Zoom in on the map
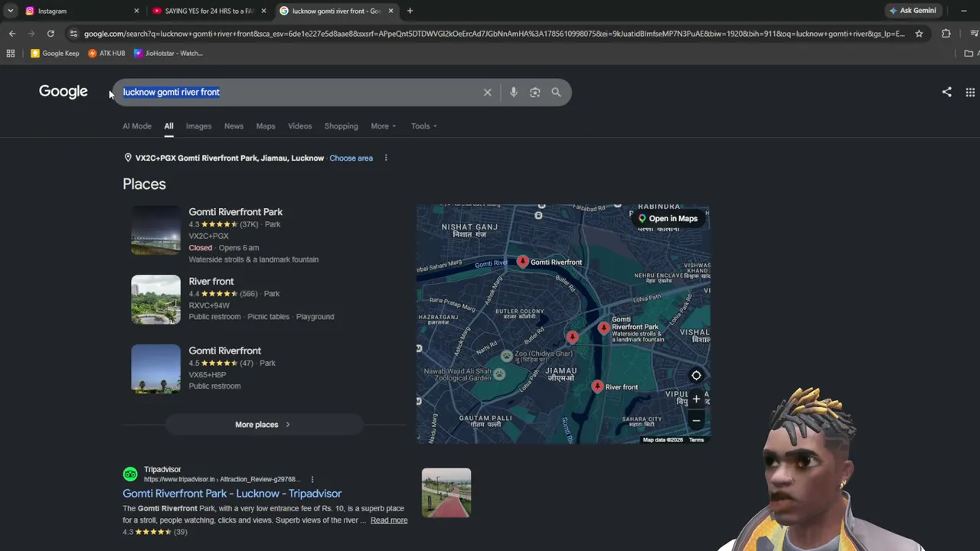 [696, 399]
